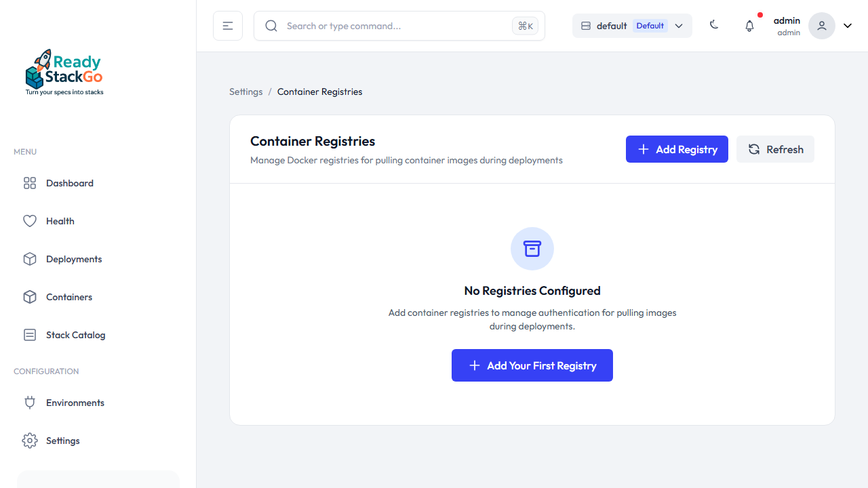
Task: Toggle dark mode moon icon
Action: (714, 25)
